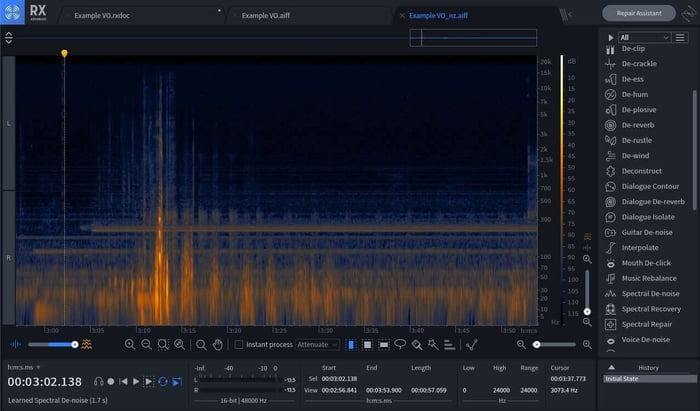The image size is (700, 411).
Task: Open the All module filter dropdown
Action: click(x=644, y=37)
